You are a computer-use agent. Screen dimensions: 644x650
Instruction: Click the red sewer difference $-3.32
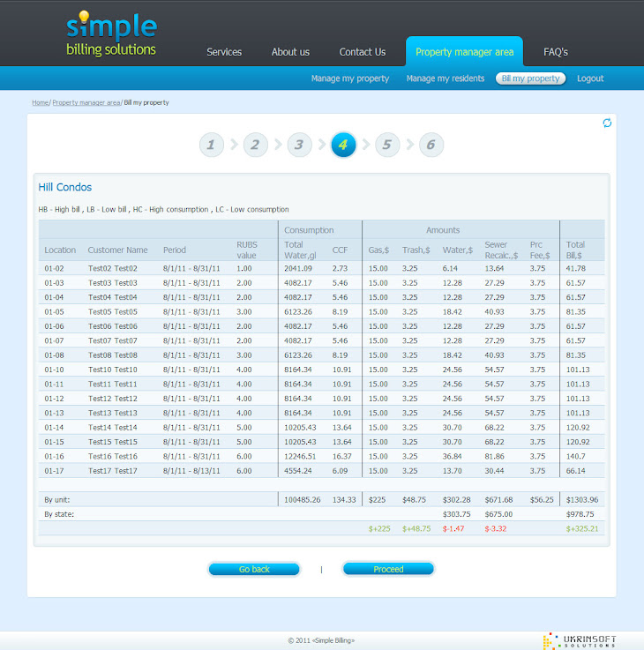pyautogui.click(x=496, y=529)
